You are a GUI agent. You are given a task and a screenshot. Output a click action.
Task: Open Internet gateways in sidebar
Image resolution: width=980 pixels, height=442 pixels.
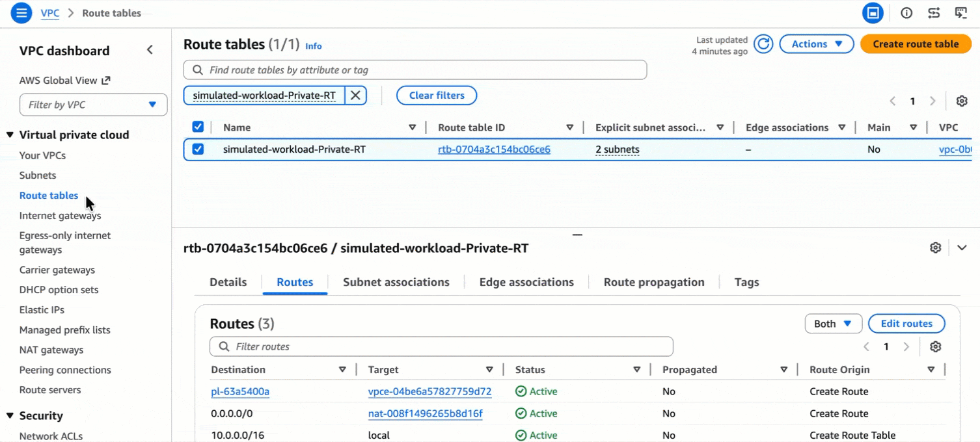(61, 216)
